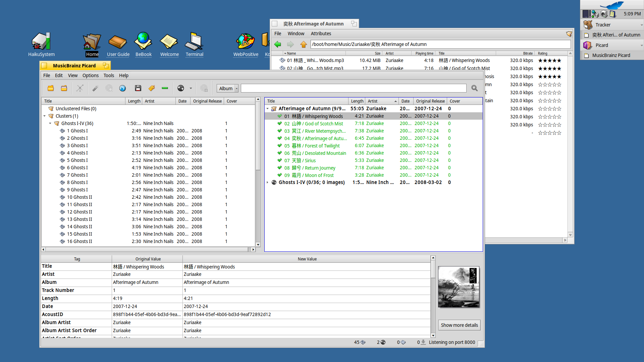Open the CD lookup dropdown arrow
Viewport: 644px width, 362px height.
click(191, 88)
